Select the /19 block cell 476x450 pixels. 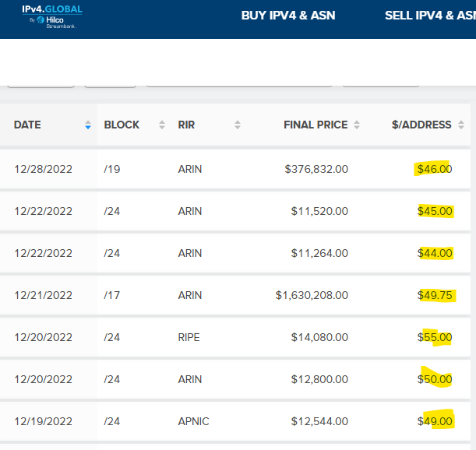point(112,169)
